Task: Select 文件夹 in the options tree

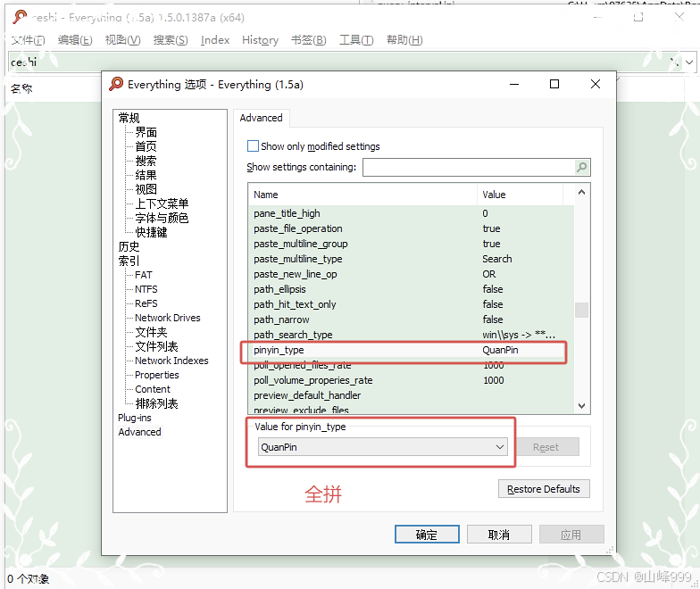Action: pos(152,332)
